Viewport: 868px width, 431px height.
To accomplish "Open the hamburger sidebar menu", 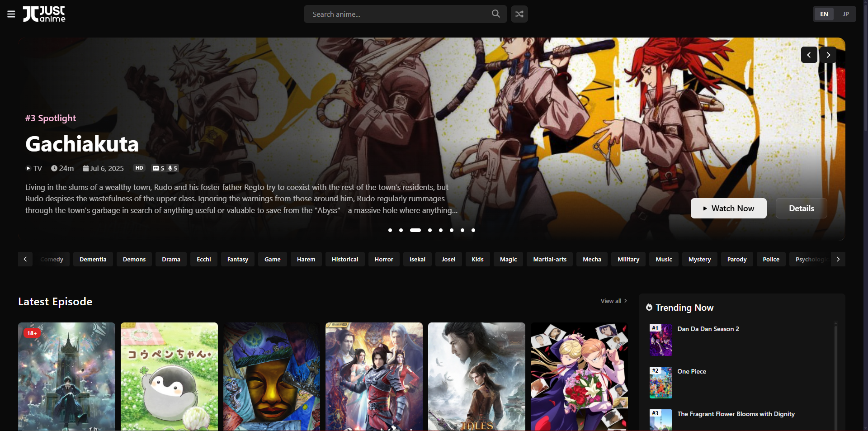I will coord(11,14).
